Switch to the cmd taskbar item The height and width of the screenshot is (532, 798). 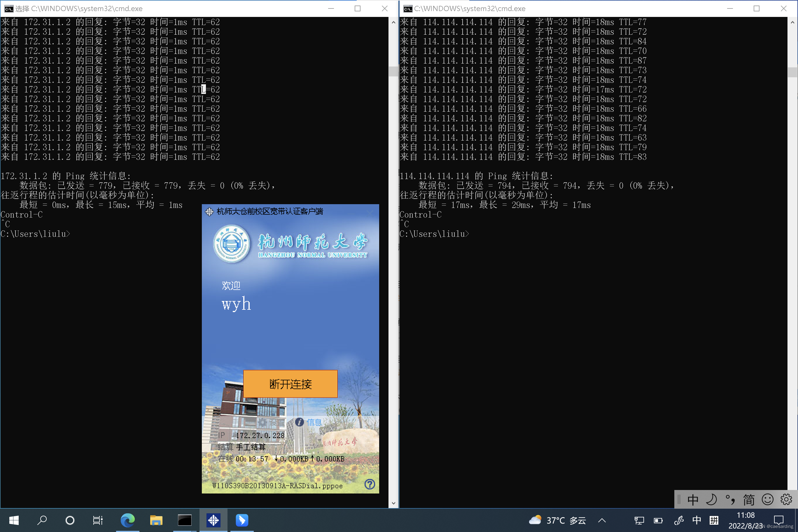click(x=185, y=520)
